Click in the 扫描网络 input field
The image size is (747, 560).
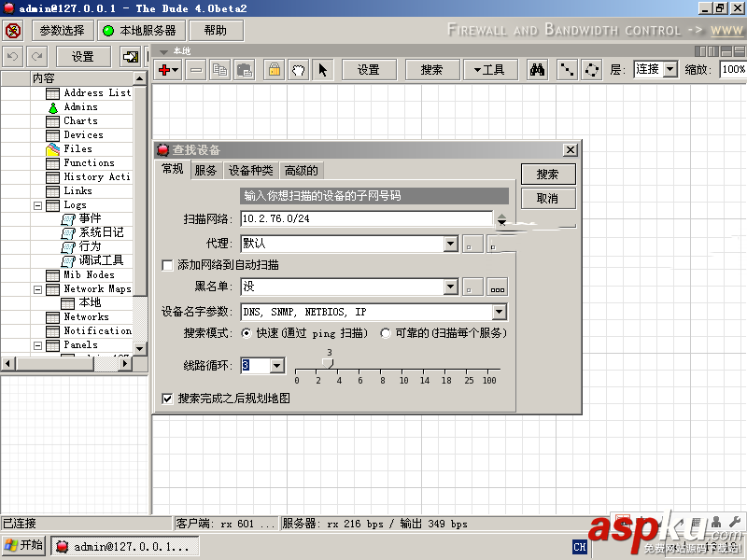(x=366, y=219)
